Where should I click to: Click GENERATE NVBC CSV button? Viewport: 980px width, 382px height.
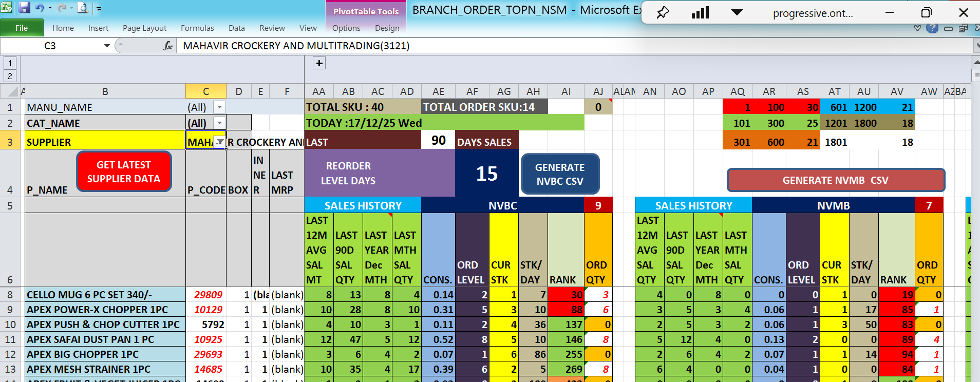560,174
